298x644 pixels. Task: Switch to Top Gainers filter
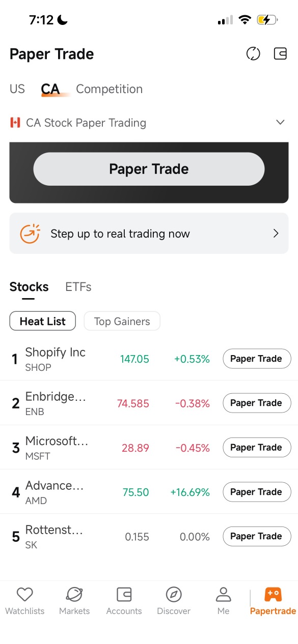122,321
